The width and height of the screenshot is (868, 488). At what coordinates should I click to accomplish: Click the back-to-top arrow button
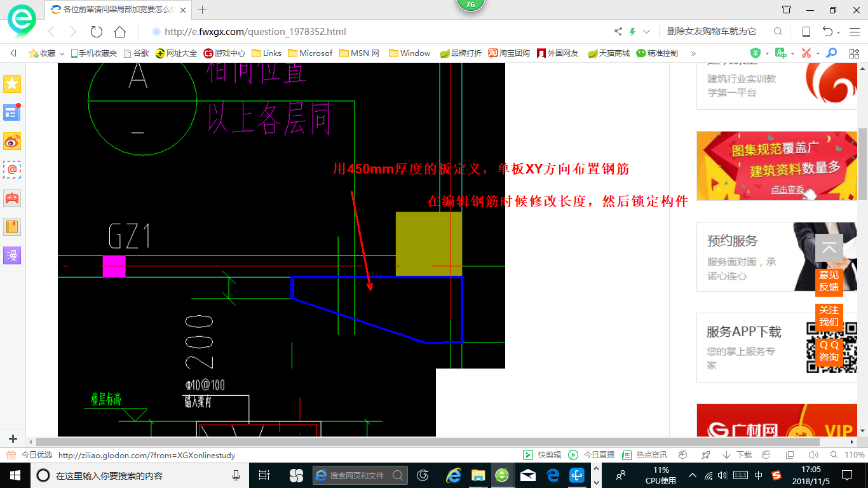click(829, 248)
